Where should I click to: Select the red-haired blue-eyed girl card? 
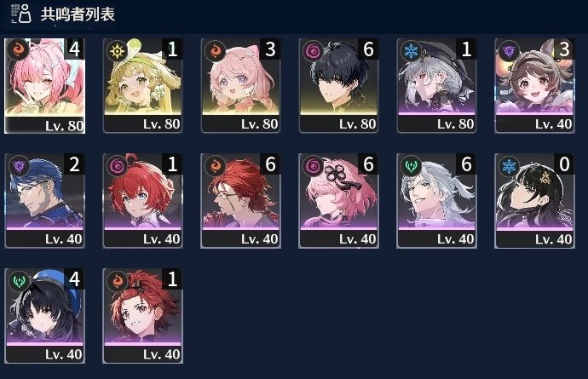pyautogui.click(x=142, y=200)
